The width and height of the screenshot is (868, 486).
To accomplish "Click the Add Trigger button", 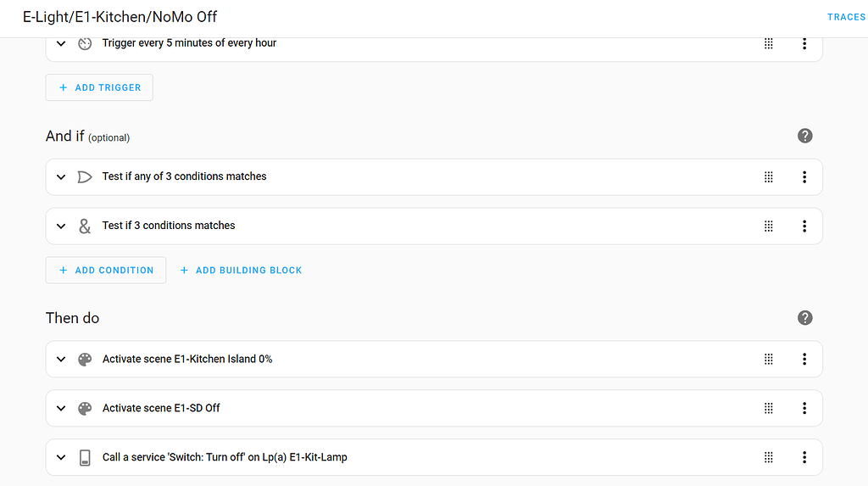I will tap(99, 87).
